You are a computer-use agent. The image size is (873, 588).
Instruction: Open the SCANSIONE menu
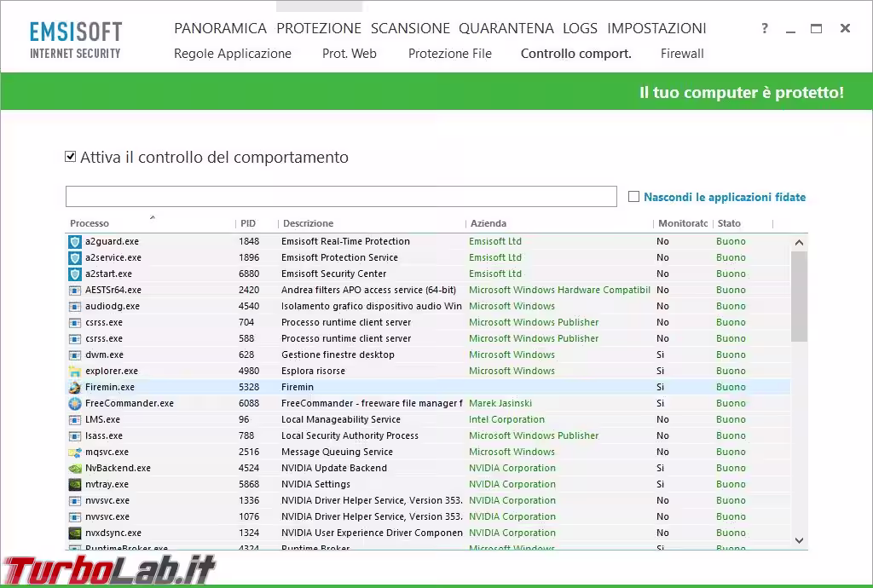pyautogui.click(x=410, y=28)
